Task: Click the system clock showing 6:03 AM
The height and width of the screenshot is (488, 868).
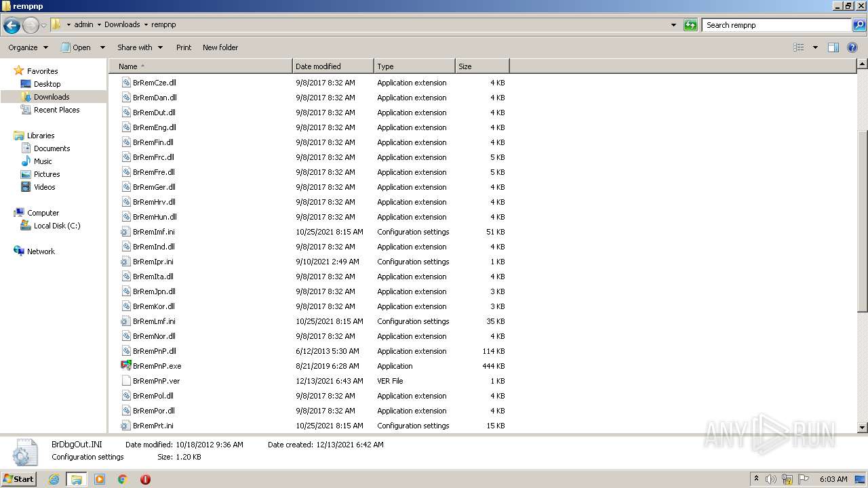Action: pos(833,479)
